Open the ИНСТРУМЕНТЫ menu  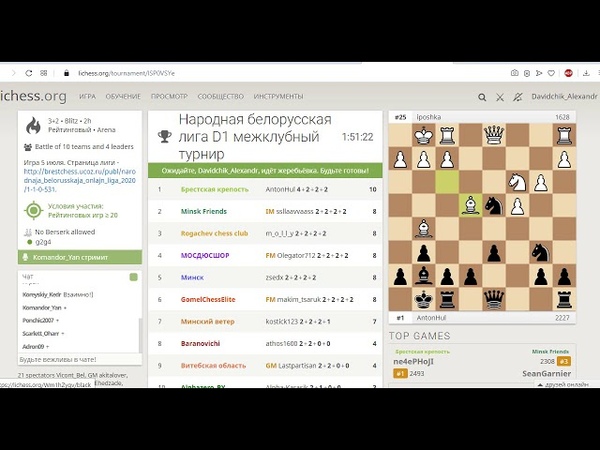coord(279,96)
